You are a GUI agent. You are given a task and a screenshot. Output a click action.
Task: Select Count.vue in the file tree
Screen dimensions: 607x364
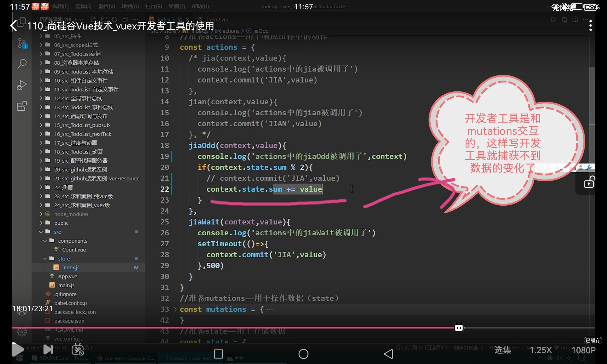point(74,250)
